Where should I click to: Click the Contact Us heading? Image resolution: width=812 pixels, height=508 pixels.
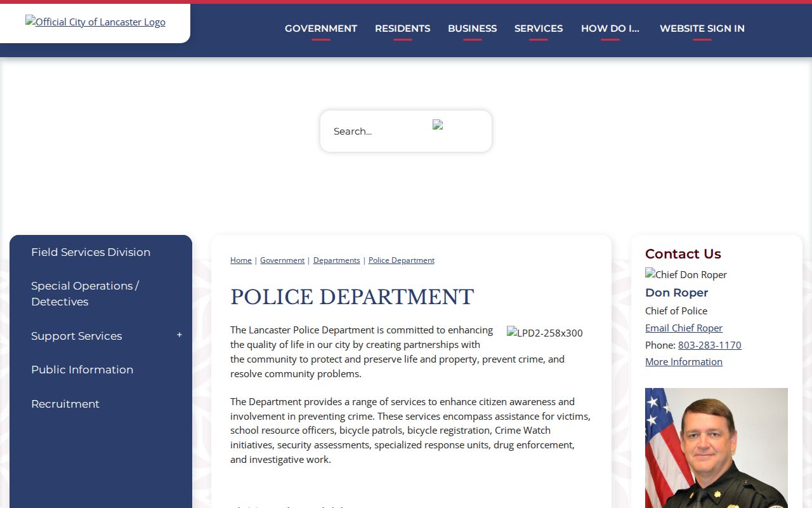(x=683, y=254)
